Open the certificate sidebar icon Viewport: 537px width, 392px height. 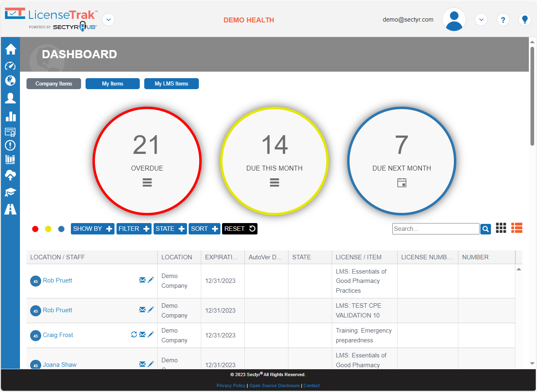[x=10, y=132]
